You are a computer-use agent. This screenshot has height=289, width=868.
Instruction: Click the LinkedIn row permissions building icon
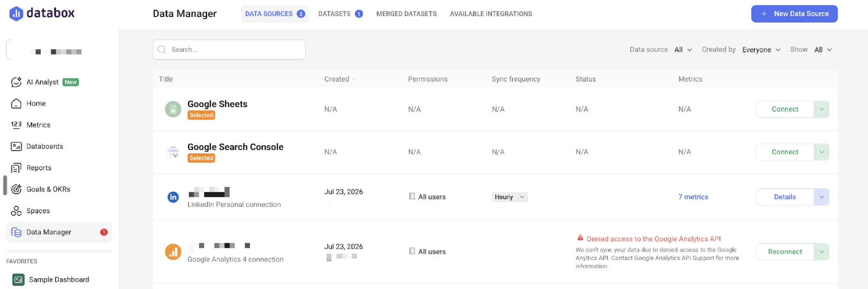[412, 196]
